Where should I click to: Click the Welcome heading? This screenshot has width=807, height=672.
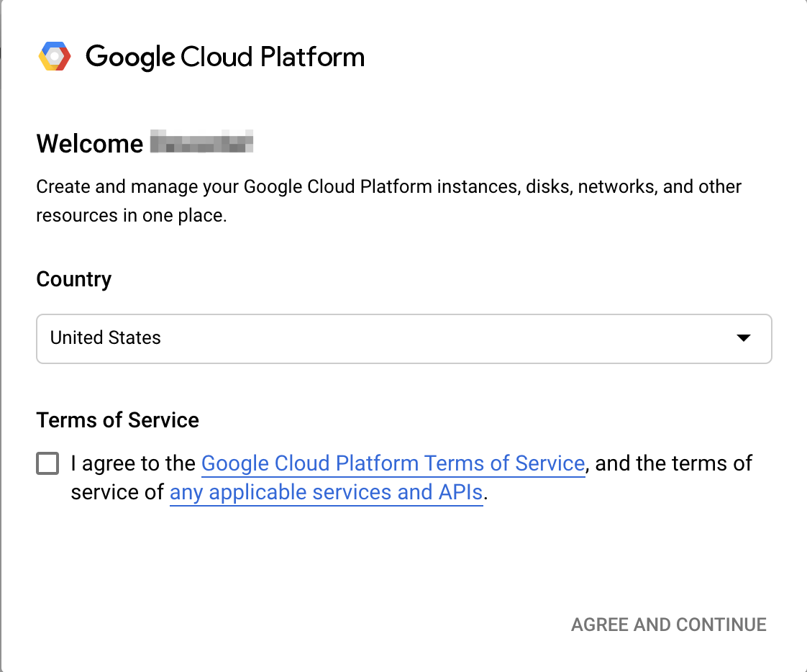click(x=90, y=143)
